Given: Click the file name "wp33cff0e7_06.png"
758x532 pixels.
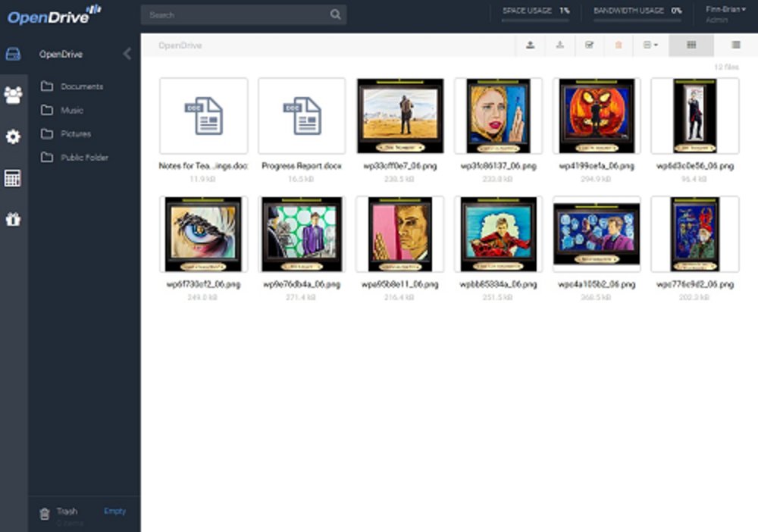Looking at the screenshot, I should (x=400, y=166).
